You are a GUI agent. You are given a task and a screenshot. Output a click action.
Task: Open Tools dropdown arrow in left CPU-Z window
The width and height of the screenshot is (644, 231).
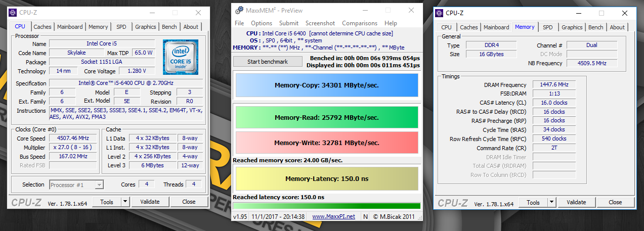point(125,202)
